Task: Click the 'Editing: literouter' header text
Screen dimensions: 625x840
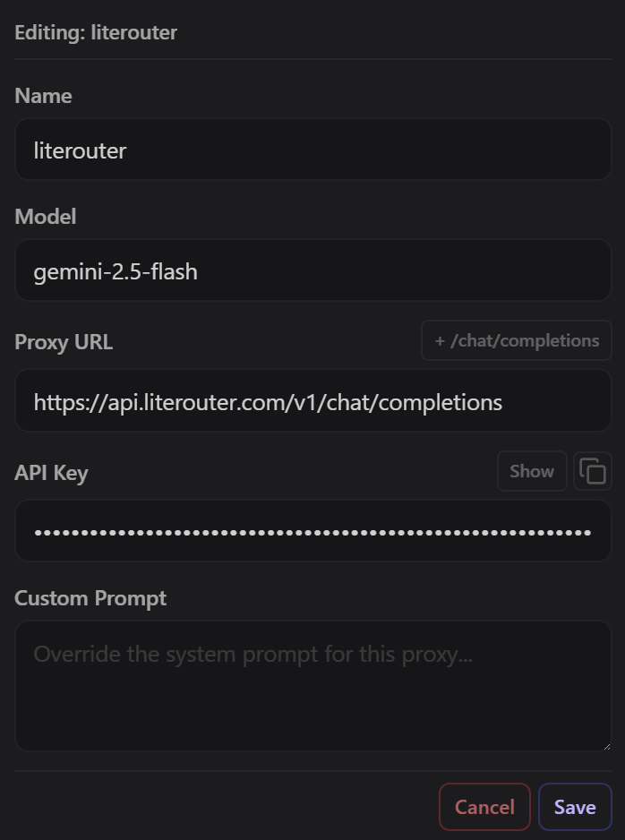Action: 96,32
